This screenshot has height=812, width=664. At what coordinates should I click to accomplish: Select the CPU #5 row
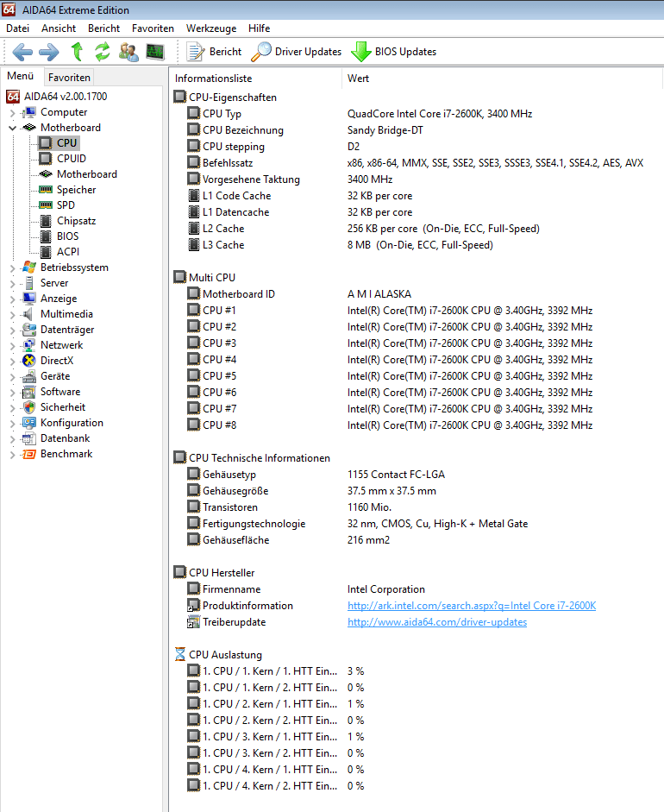click(x=417, y=375)
